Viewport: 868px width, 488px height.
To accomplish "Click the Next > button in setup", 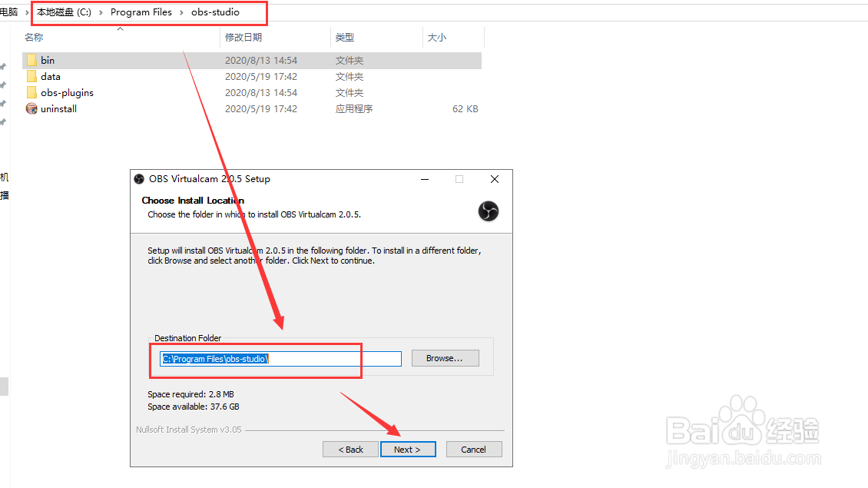I will click(408, 450).
